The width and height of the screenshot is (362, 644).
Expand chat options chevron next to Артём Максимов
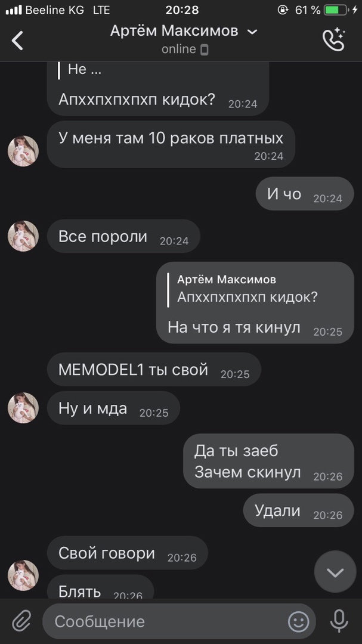pyautogui.click(x=253, y=32)
